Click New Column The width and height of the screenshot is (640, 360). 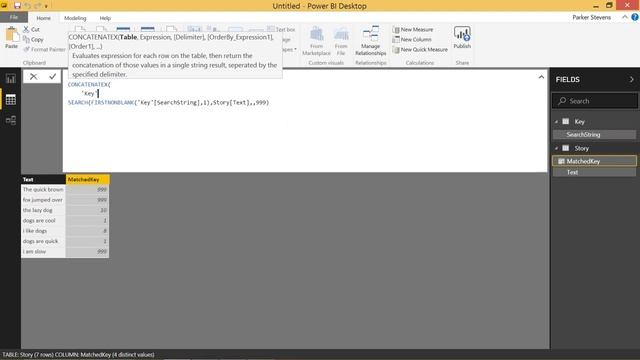coord(412,40)
